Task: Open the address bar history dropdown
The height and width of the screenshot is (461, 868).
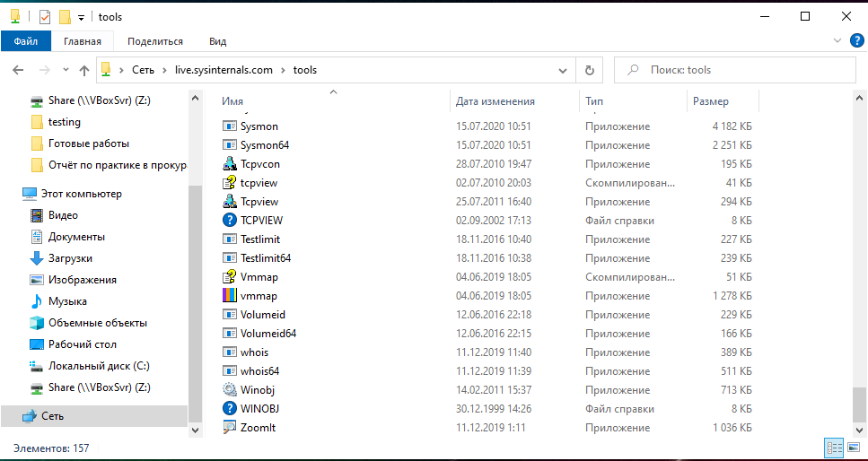Action: (563, 70)
